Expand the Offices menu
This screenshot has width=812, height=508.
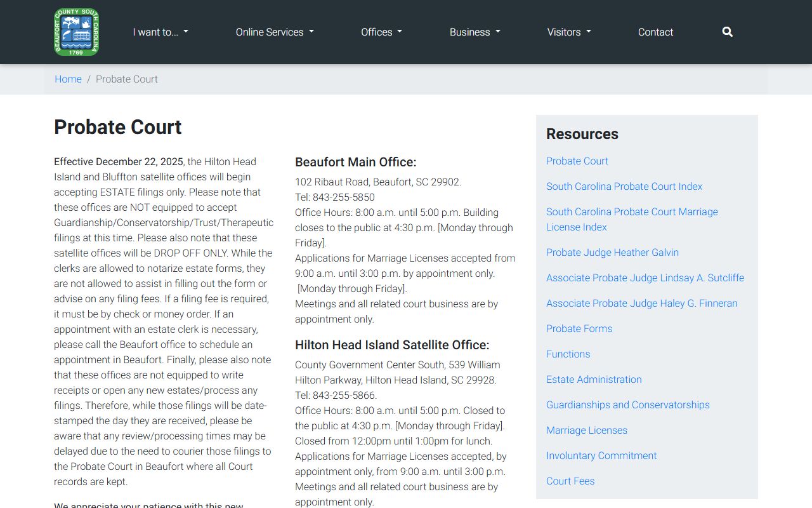pos(381,32)
